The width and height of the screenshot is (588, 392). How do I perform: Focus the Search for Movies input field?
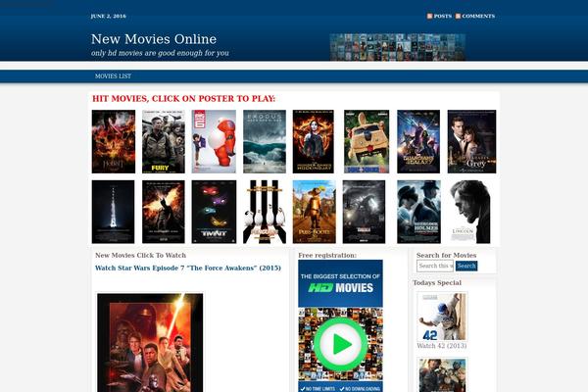(435, 266)
